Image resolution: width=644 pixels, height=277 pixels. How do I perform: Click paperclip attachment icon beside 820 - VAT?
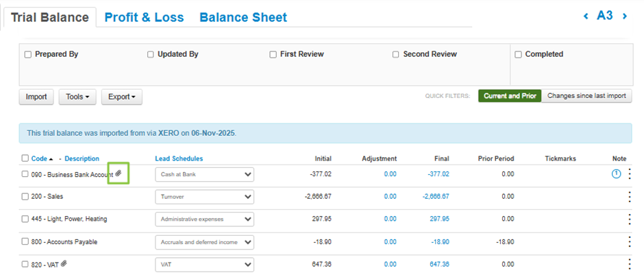tap(64, 264)
